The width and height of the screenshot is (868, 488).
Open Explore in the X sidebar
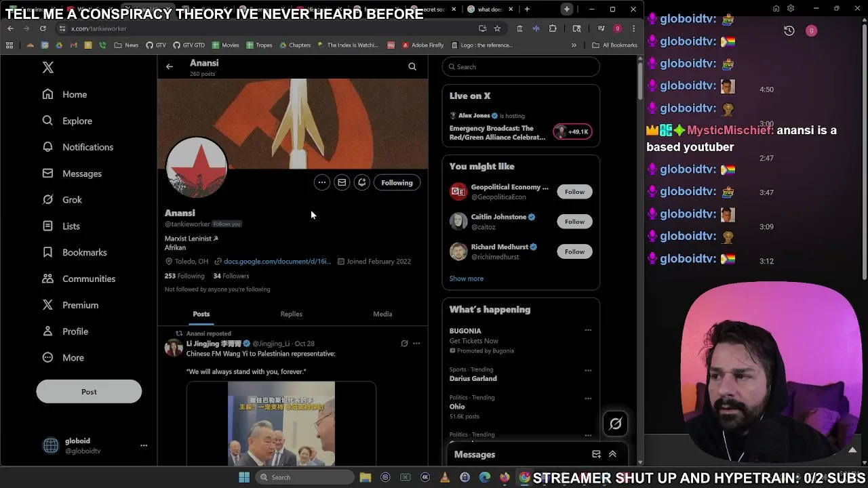click(67, 121)
